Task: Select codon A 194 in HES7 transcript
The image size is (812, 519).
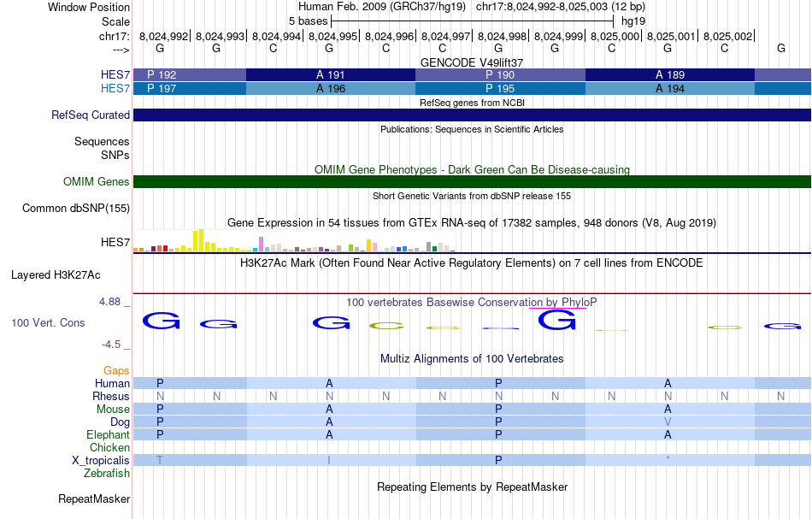Action: pos(669,89)
